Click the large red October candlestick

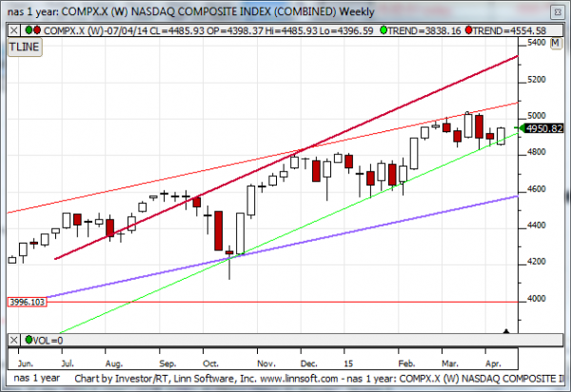tap(218, 228)
